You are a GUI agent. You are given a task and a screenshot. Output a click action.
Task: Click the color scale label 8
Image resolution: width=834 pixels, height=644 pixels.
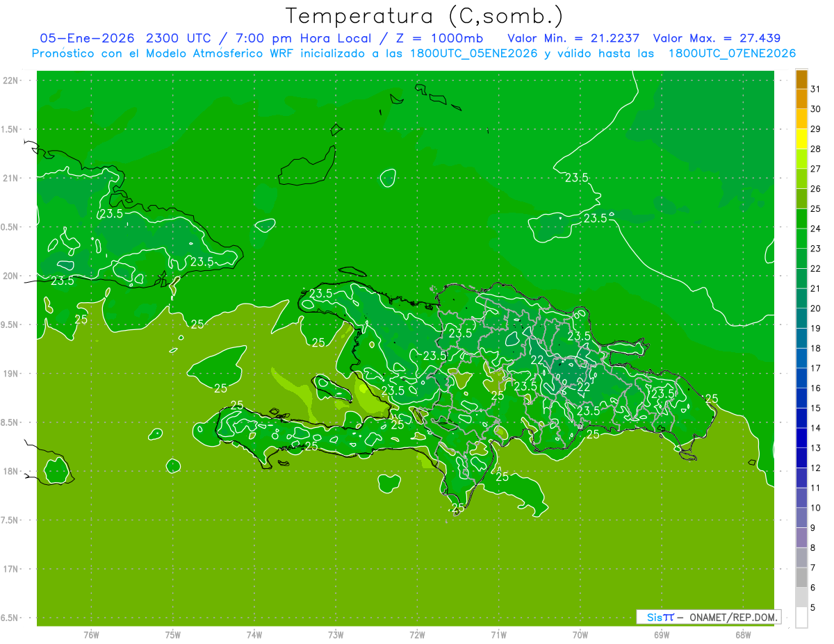(x=812, y=547)
